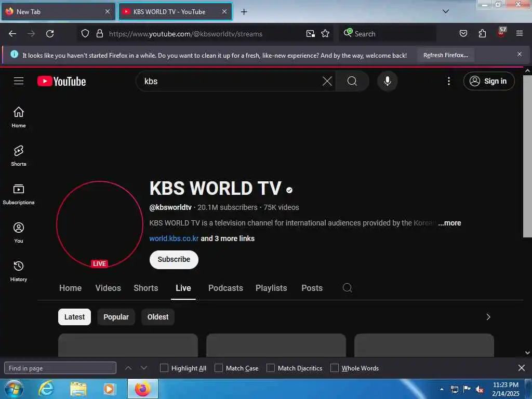Screen dimensions: 532x399
Task: Click the KBS WORLD TV live avatar
Action: click(99, 224)
